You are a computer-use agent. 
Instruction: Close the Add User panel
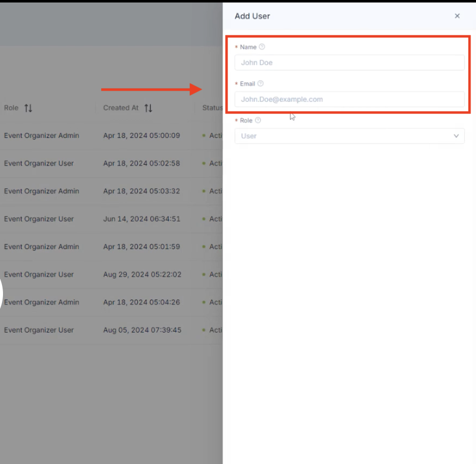(457, 16)
